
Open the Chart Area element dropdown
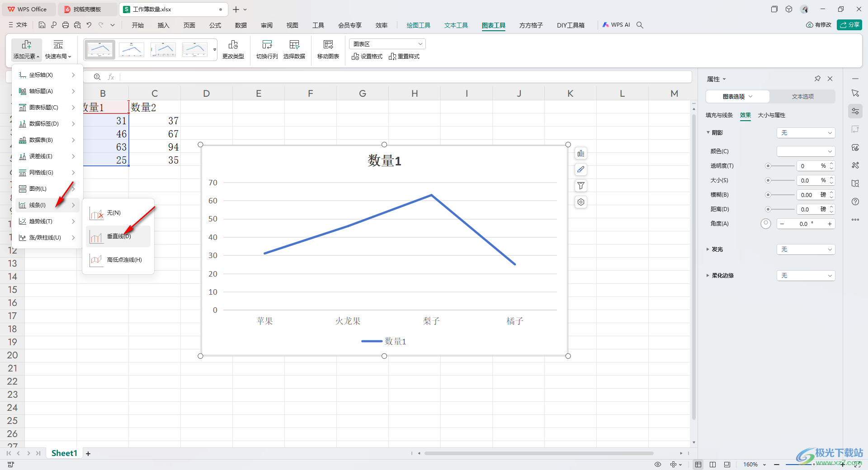coord(387,44)
